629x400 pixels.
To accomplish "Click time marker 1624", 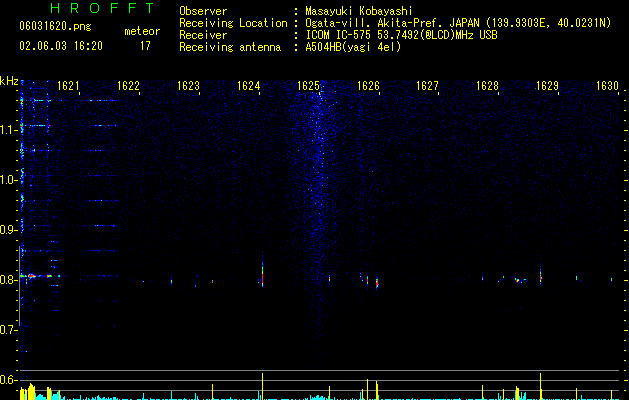I will click(x=248, y=86).
